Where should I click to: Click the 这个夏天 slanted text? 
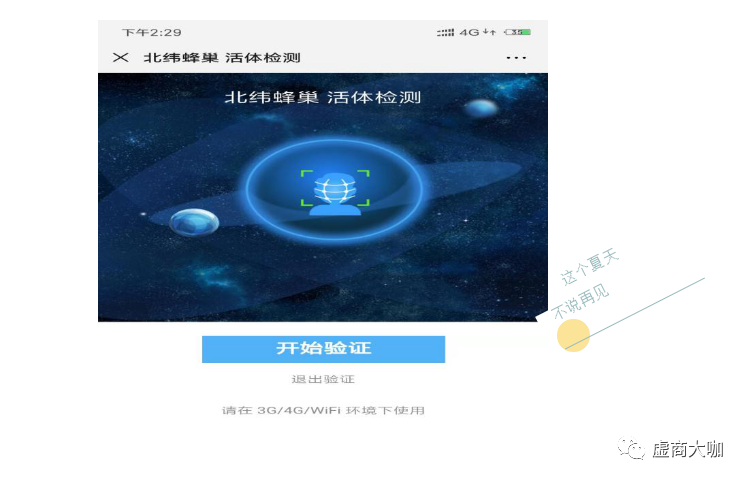(x=589, y=267)
